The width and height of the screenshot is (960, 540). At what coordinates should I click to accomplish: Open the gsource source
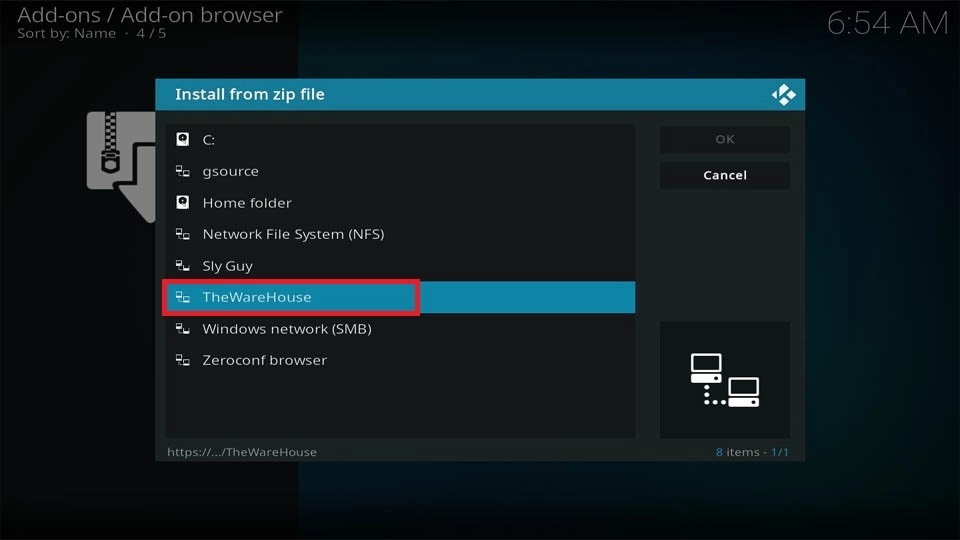point(400,171)
